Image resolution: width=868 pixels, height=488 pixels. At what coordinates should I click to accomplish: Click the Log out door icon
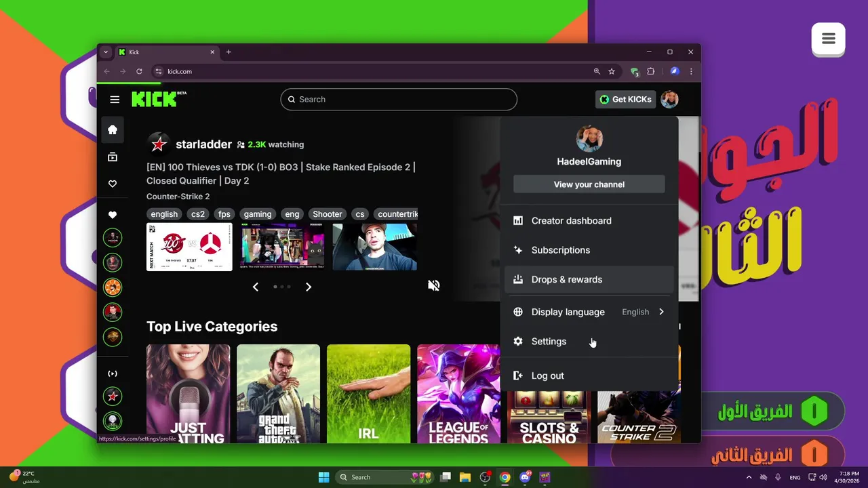pyautogui.click(x=518, y=375)
